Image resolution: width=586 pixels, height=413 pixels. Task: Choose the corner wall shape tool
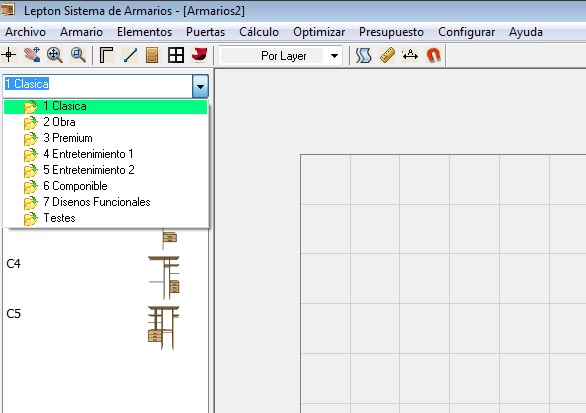pos(107,55)
